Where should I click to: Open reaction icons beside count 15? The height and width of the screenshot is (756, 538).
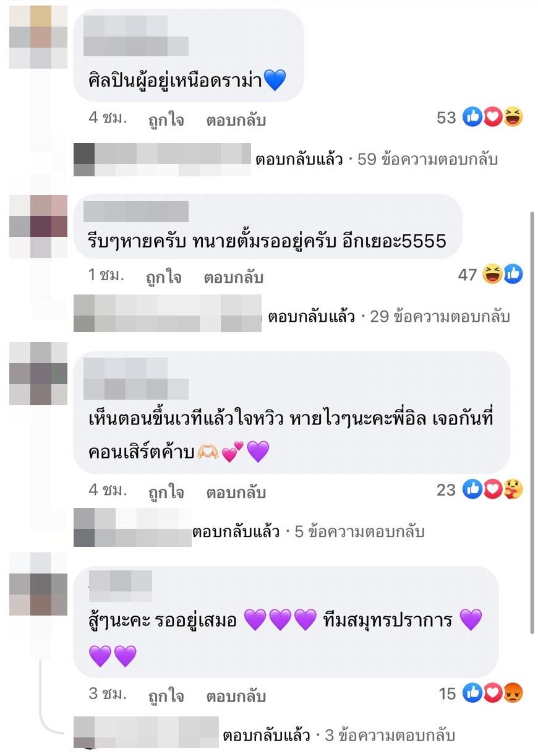point(493,694)
